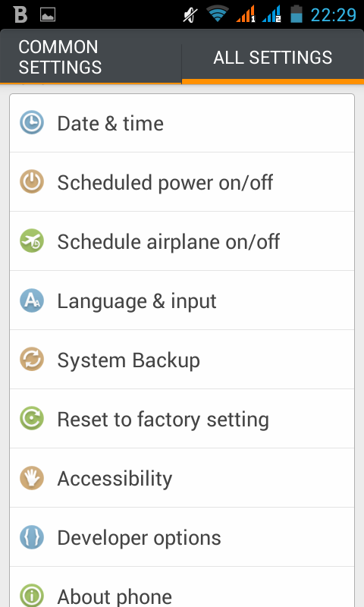Tap the Schedule airplane mode icon
Viewport: 364px width, 607px height.
tap(32, 241)
